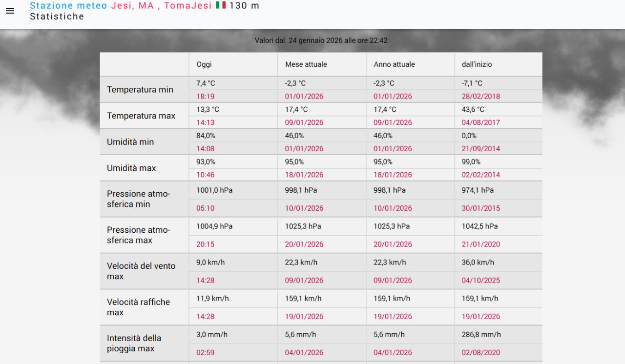
Task: Click the Italian flag icon
Action: tap(221, 5)
